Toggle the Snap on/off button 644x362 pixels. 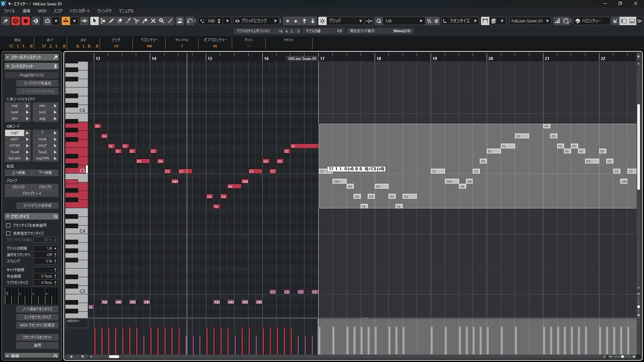[322, 21]
